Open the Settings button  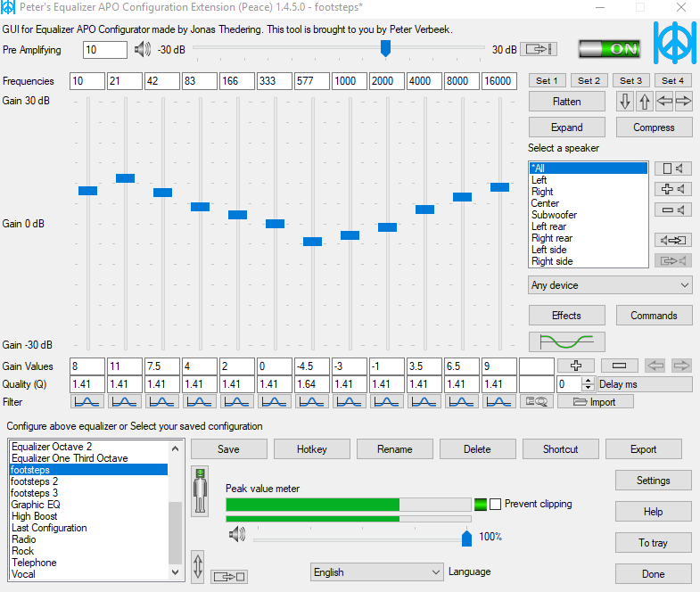(653, 481)
